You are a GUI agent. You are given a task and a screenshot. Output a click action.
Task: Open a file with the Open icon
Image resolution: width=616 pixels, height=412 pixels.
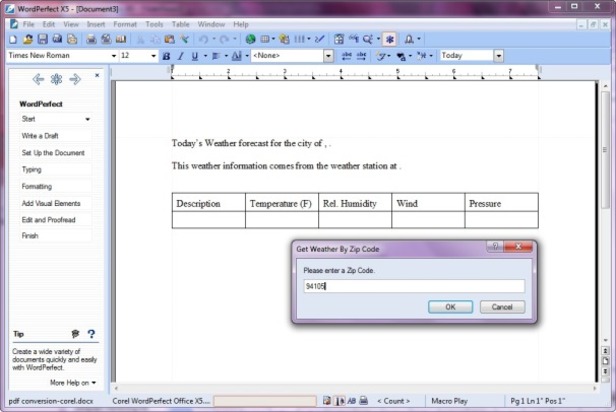tap(28, 39)
